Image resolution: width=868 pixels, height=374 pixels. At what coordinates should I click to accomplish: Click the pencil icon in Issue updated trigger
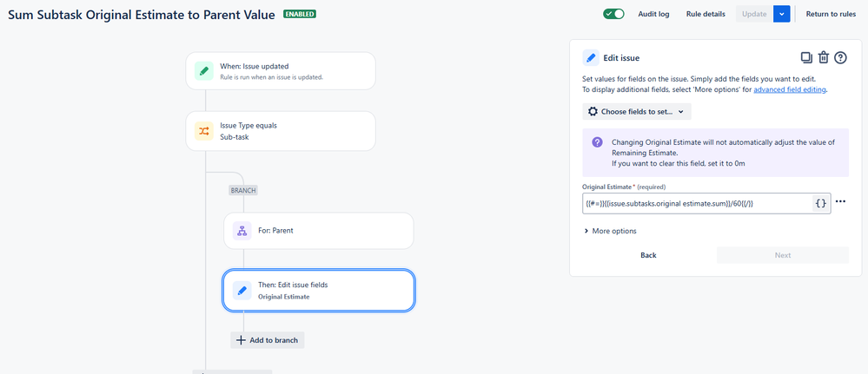pos(204,71)
